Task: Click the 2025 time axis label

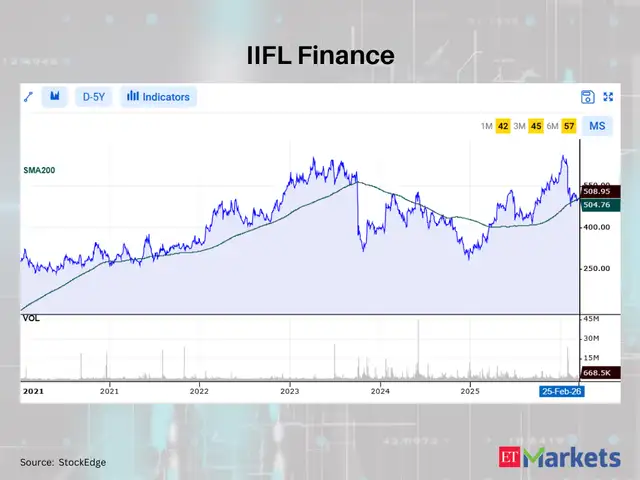Action: [x=470, y=391]
